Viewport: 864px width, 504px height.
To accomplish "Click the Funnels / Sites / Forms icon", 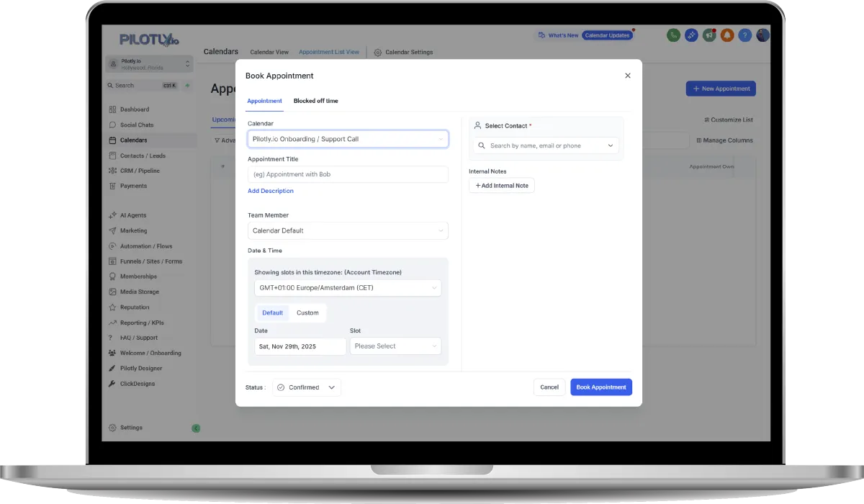I will (x=112, y=261).
